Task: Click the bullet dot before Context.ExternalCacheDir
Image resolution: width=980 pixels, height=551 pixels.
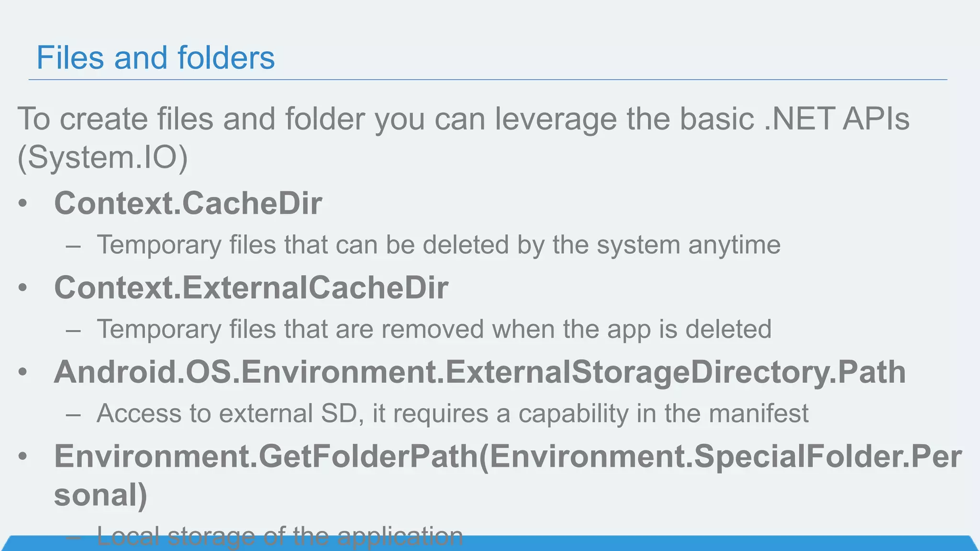Action: click(22, 288)
